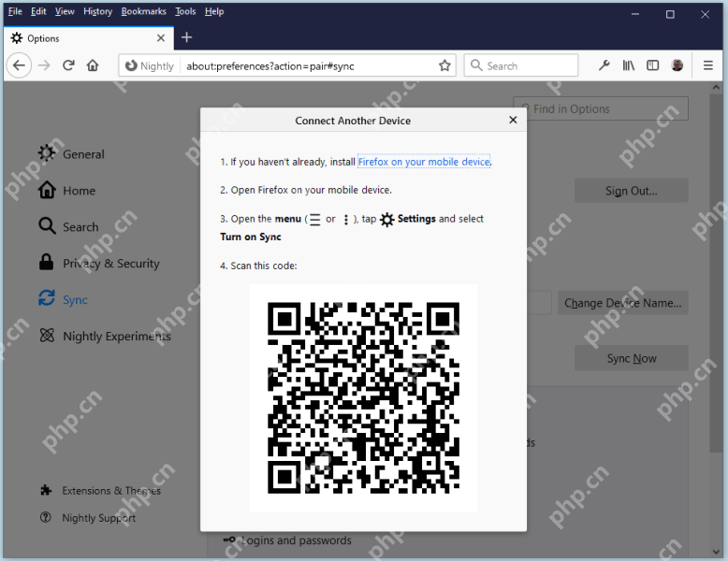The width and height of the screenshot is (728, 561).
Task: Click the device name text field
Action: coord(539,303)
